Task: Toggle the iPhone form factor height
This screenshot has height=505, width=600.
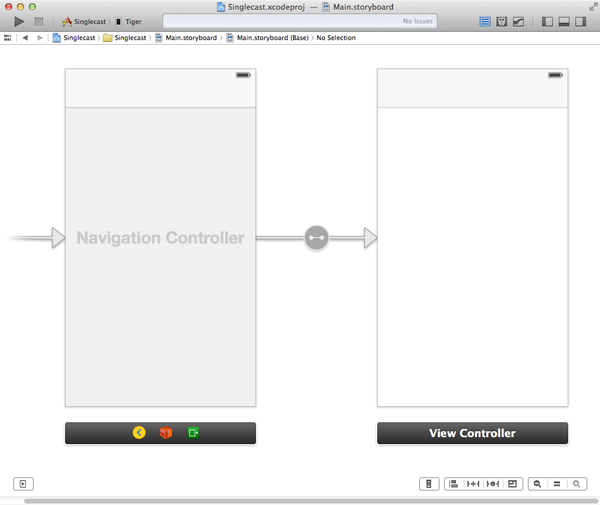Action: pos(429,484)
